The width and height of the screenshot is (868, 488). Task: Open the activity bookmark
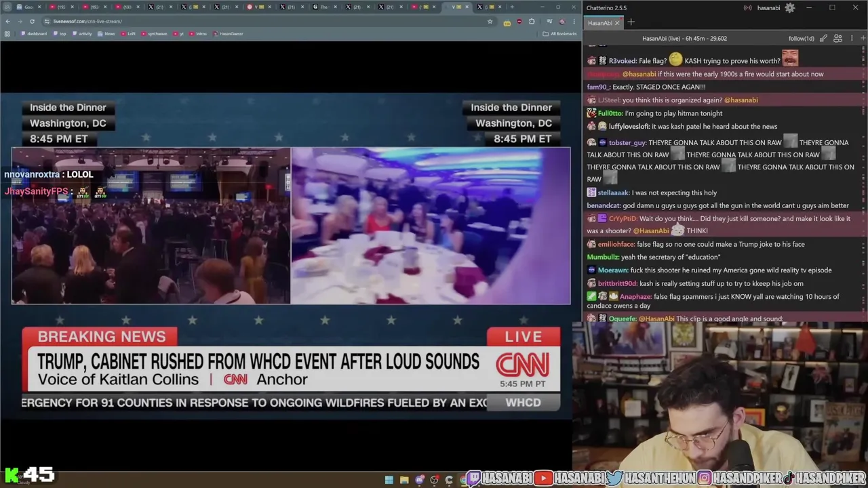[x=81, y=34]
